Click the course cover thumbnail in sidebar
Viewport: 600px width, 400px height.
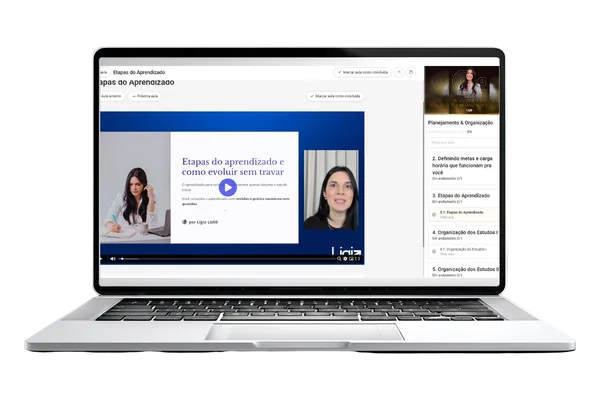[x=462, y=90]
